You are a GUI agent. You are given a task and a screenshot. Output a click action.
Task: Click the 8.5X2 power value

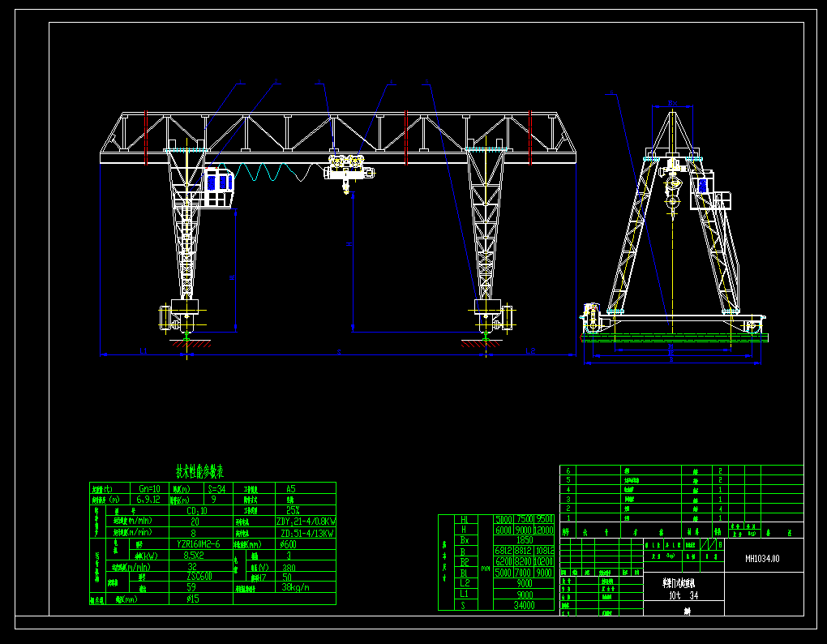pos(193,556)
